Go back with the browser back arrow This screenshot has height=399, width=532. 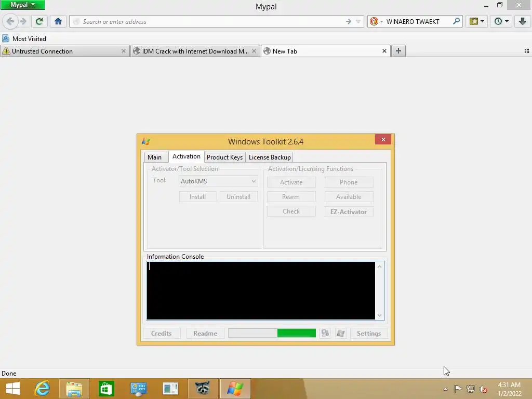(x=10, y=21)
